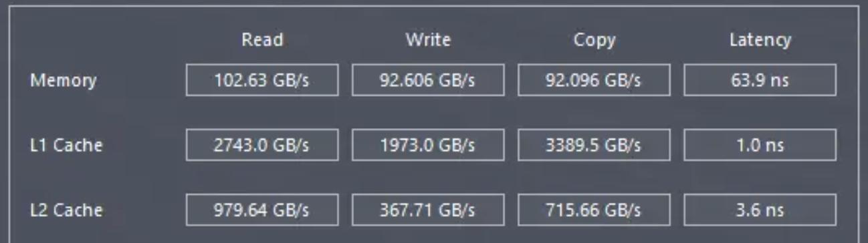The image size is (868, 243).
Task: Click the Memory row label
Action: [x=63, y=80]
